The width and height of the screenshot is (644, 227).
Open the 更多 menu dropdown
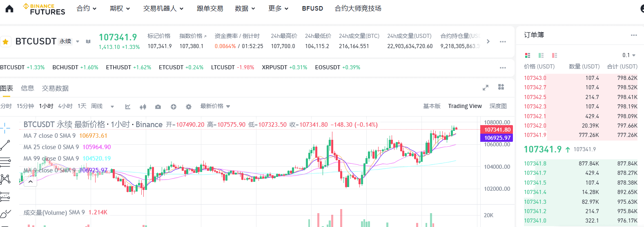point(279,8)
